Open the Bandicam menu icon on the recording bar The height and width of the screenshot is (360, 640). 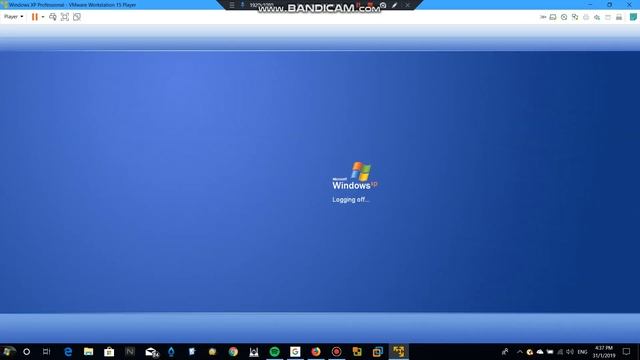pyautogui.click(x=232, y=5)
